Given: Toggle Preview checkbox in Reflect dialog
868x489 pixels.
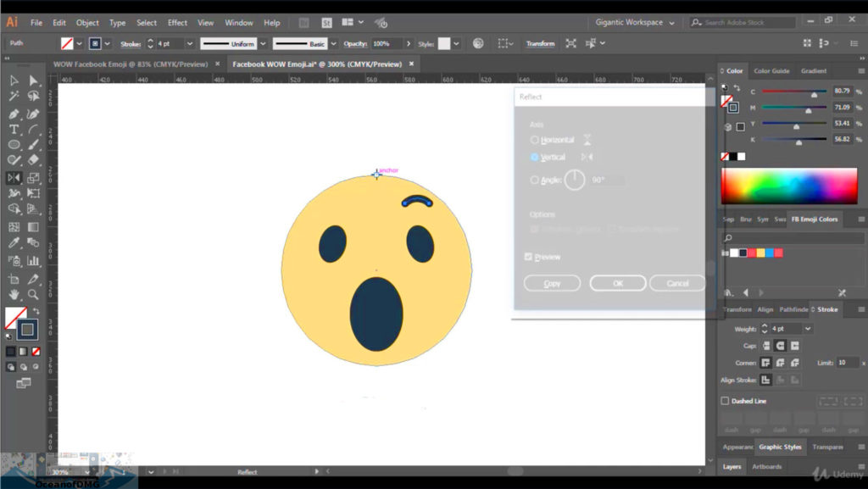Looking at the screenshot, I should 528,257.
